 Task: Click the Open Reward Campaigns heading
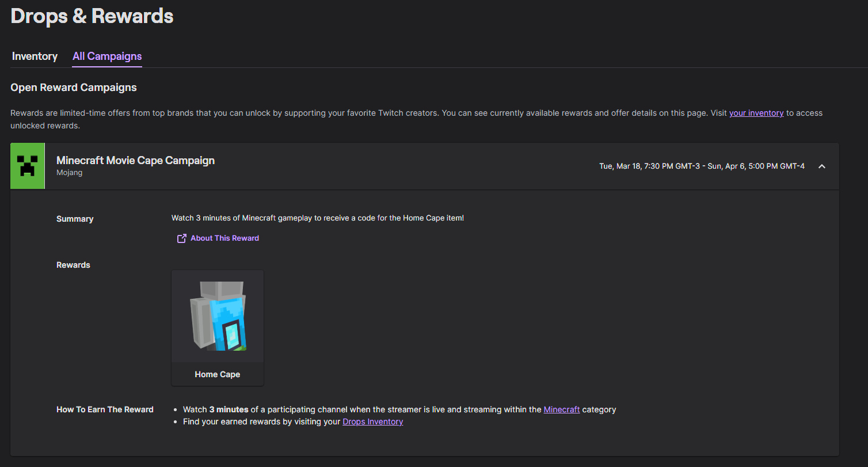[74, 88]
